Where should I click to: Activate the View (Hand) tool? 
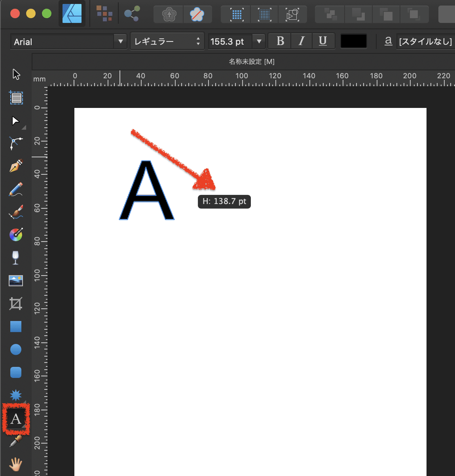coord(16,464)
